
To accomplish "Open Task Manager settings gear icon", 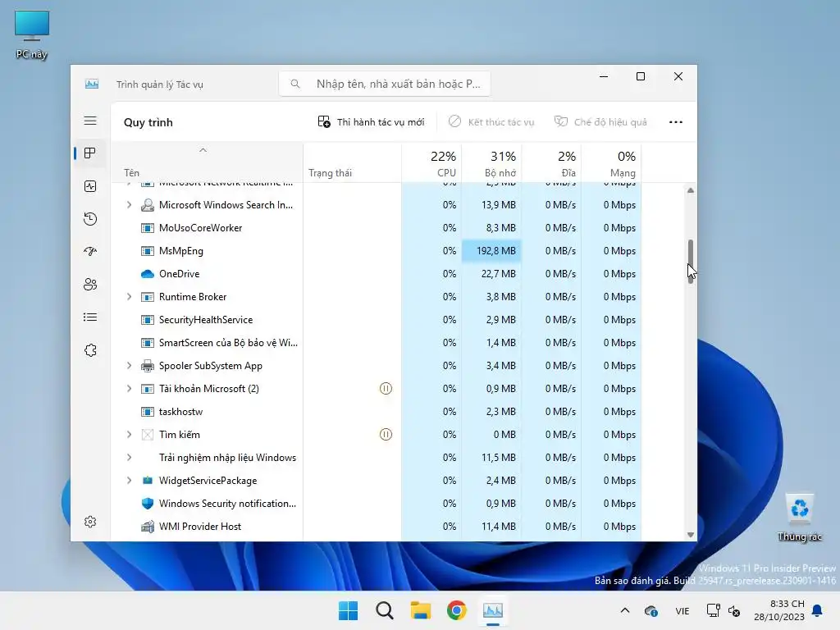I will click(90, 521).
